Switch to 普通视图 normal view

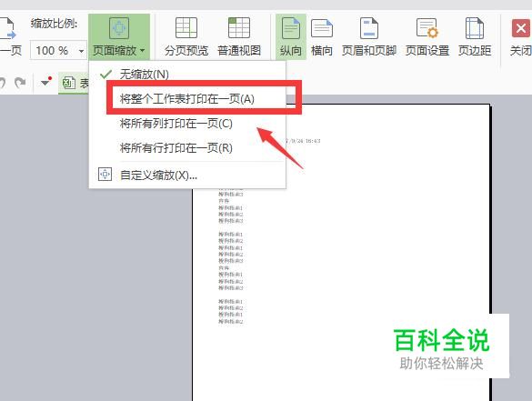[x=239, y=37]
